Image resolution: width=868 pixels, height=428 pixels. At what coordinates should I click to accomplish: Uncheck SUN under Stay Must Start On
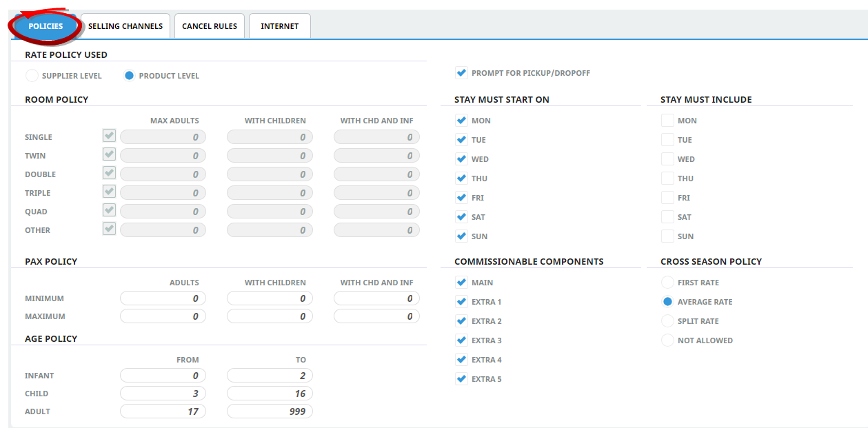pos(461,236)
